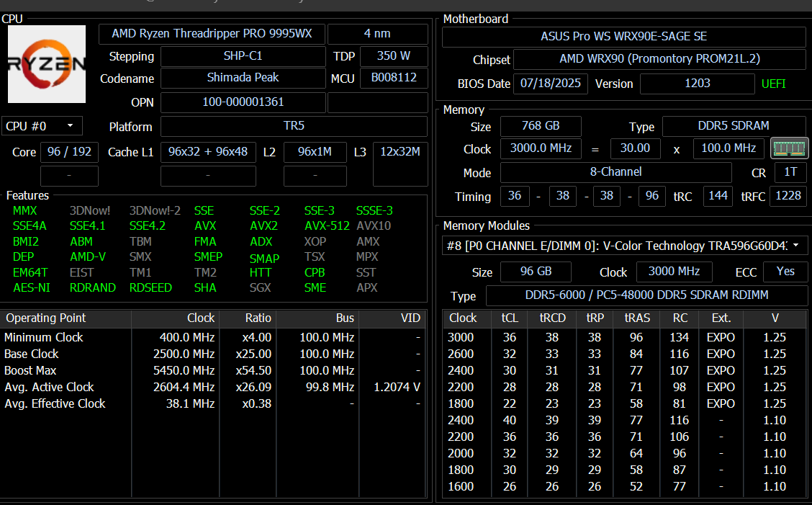Viewport: 812px width, 505px height.
Task: Click the Ext. column header in memory table
Action: 721,318
